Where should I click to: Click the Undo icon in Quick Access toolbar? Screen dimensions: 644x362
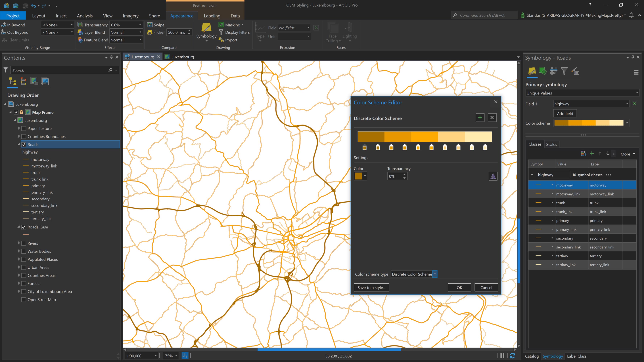33,5
